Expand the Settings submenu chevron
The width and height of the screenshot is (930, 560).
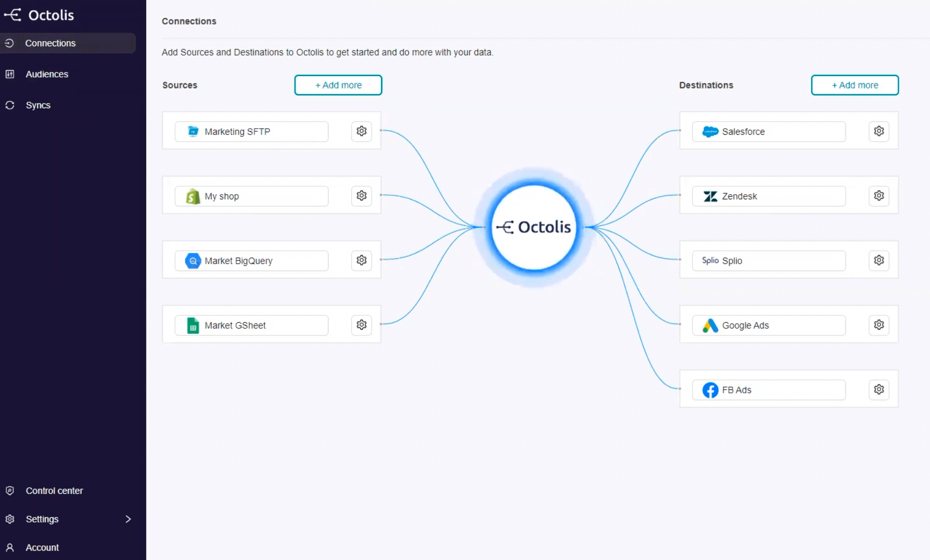128,519
